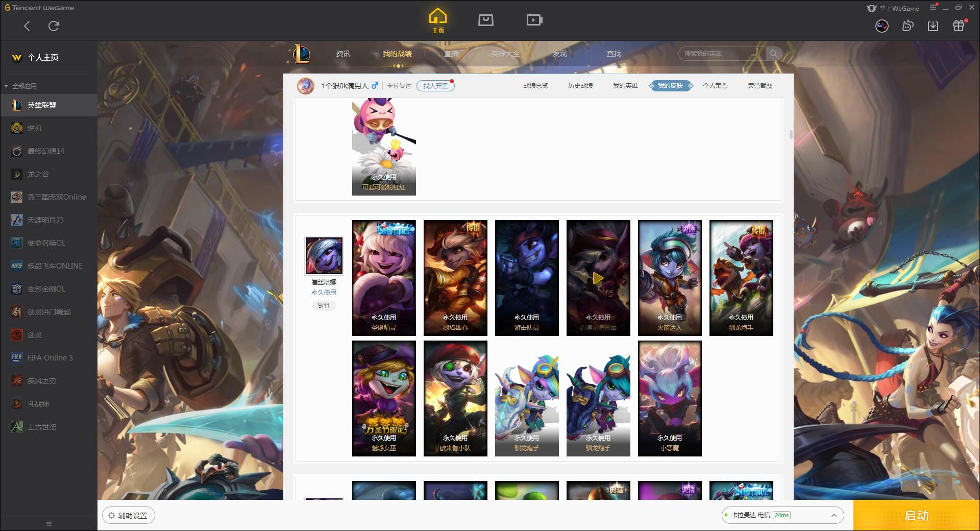Screen dimensions: 980x531
Task: Open the download manager icon
Action: click(x=933, y=26)
